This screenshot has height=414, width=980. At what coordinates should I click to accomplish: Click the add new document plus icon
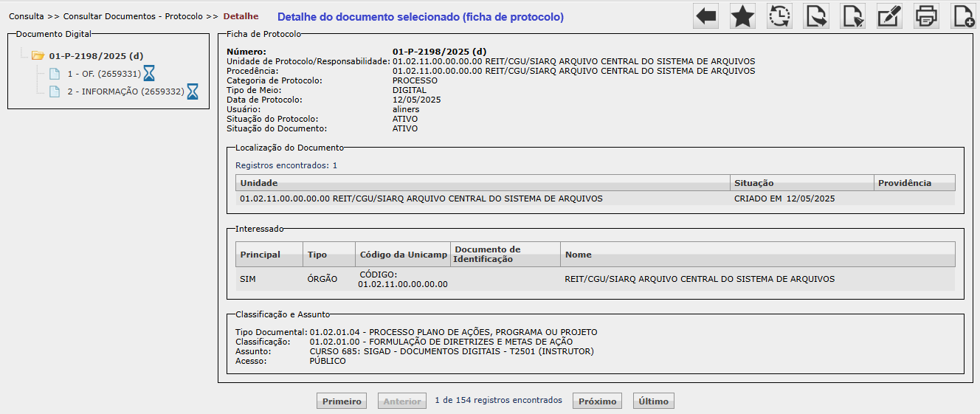(x=964, y=15)
